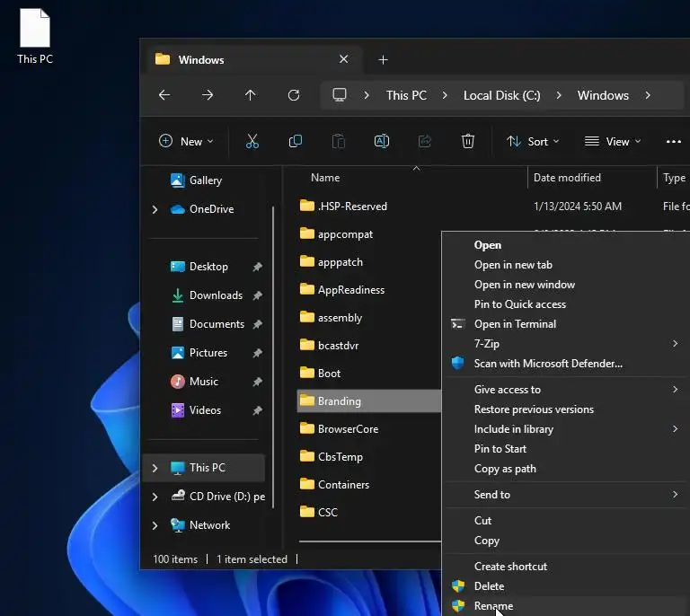
Task: Unpin Pictures using its pin icon
Action: point(258,353)
